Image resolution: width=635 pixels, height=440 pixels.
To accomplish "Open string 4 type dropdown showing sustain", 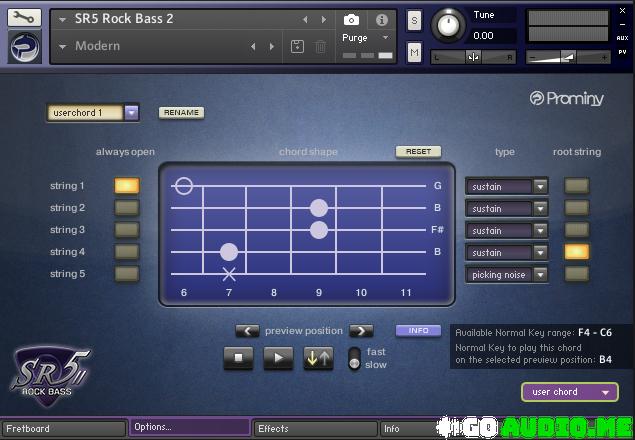I will [507, 252].
